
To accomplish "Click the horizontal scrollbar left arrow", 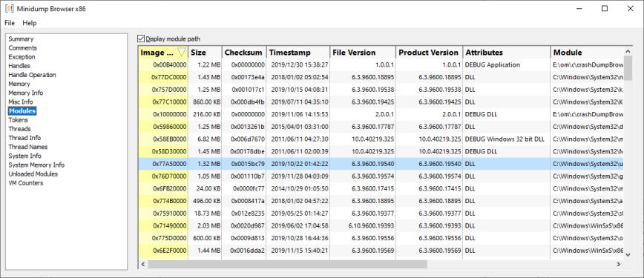I will point(142,265).
